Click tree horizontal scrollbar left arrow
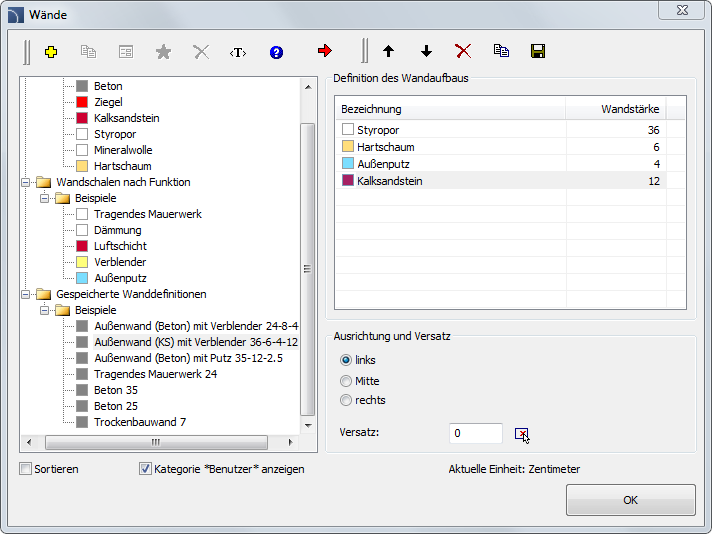712x534 pixels. coord(29,442)
